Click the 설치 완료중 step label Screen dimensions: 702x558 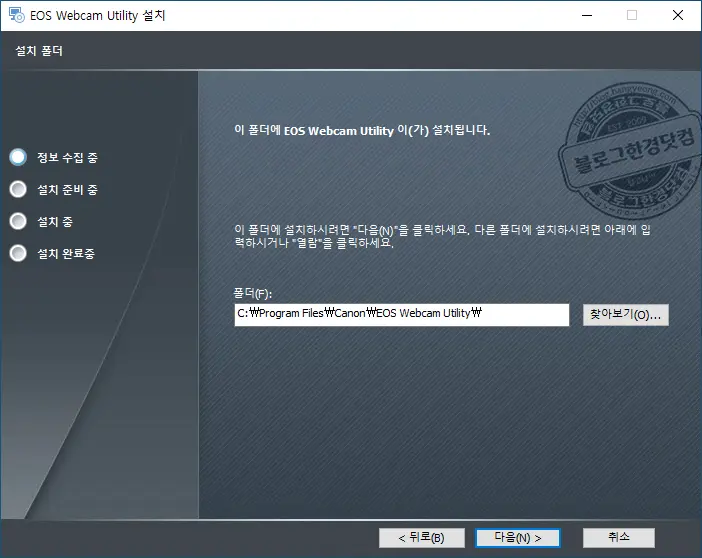click(66, 254)
